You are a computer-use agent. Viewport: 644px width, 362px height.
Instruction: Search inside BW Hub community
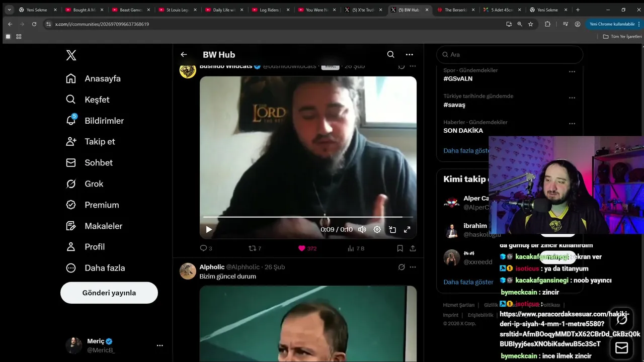click(x=390, y=54)
